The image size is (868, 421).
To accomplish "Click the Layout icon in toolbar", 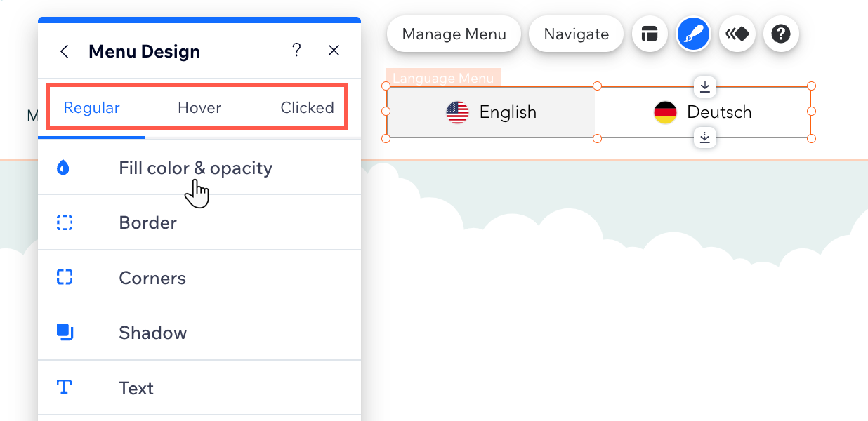I will pyautogui.click(x=650, y=34).
